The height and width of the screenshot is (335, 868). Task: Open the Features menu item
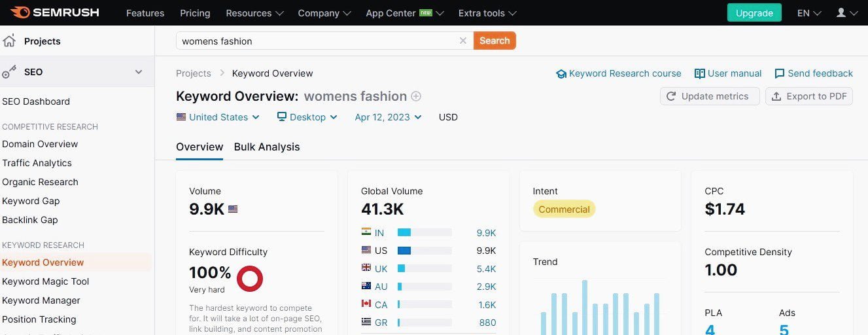(x=145, y=13)
